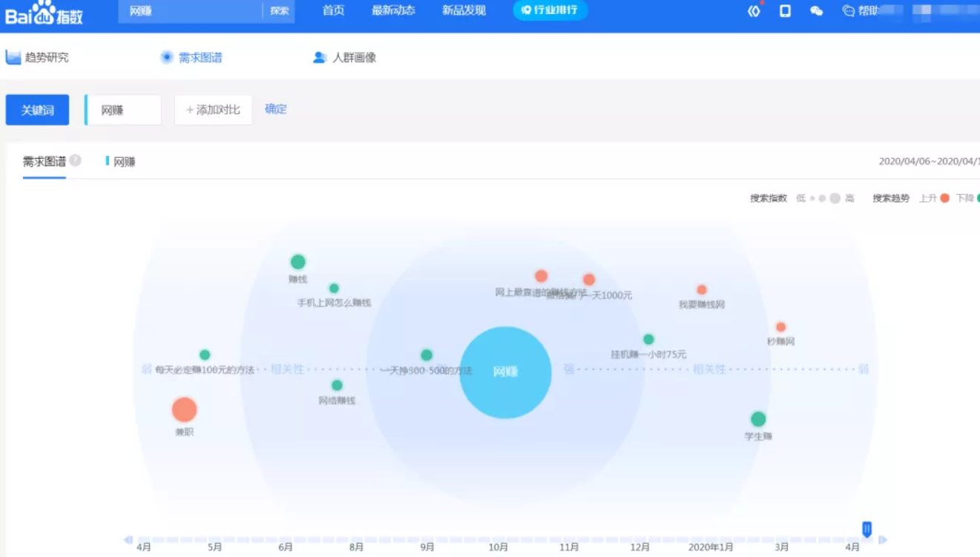Click the 6月 timeline marker
The image size is (980, 557).
coord(286,547)
